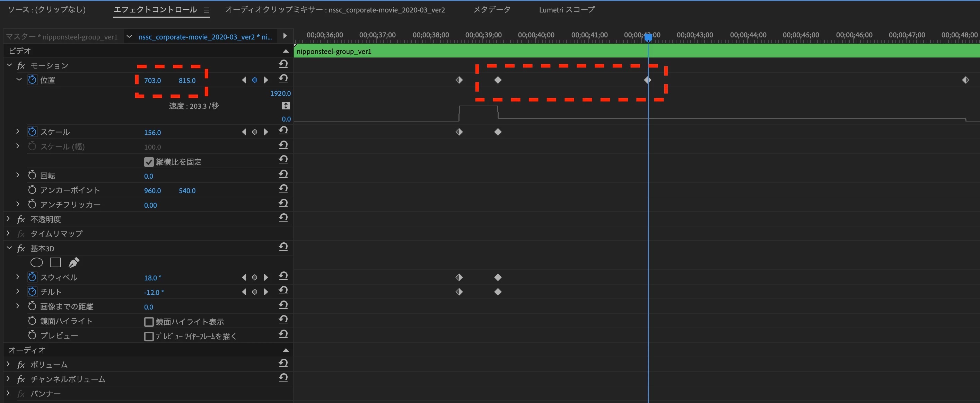
Task: Reset the モーション effect
Action: (283, 64)
